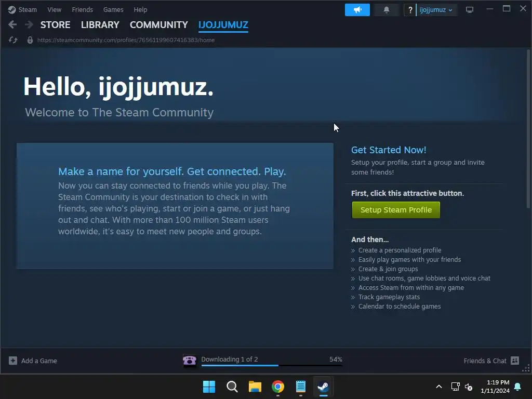532x399 pixels.
Task: Click the 'And then...' heading
Action: coord(370,240)
